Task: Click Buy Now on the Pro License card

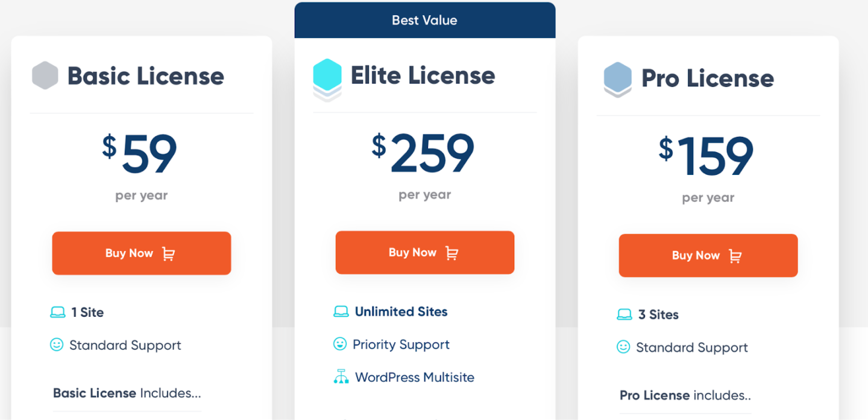Action: tap(708, 255)
